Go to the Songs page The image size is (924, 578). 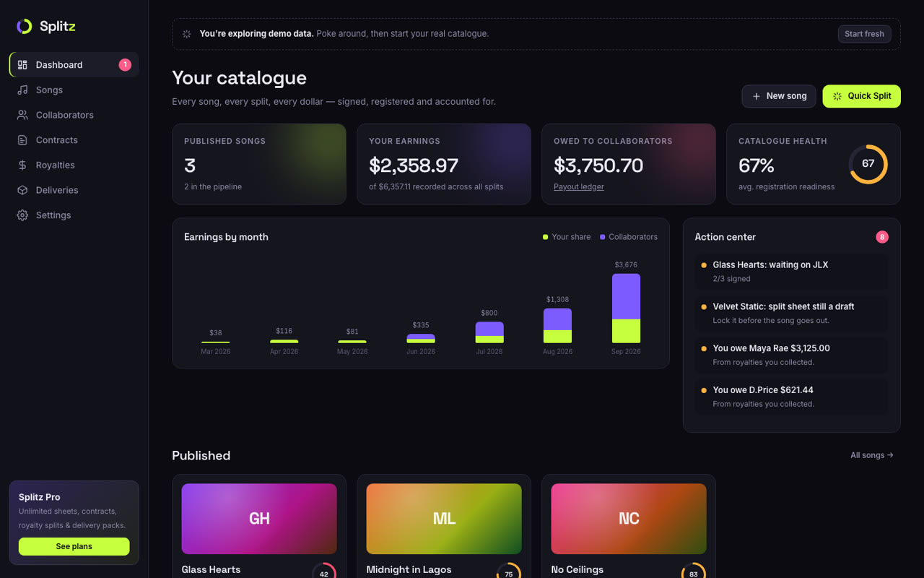[x=74, y=90]
